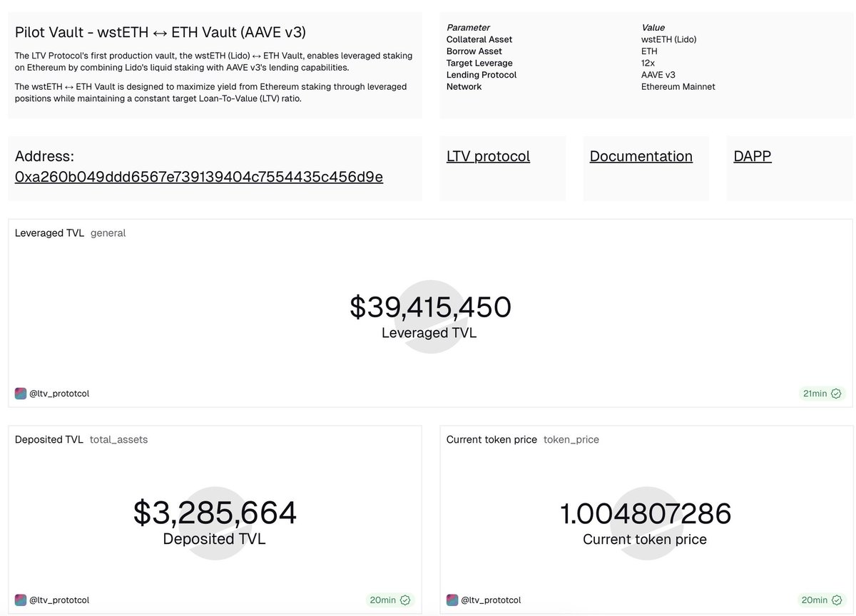This screenshot has height=616, width=856.
Task: Click the 'general' query name label
Action: [108, 233]
